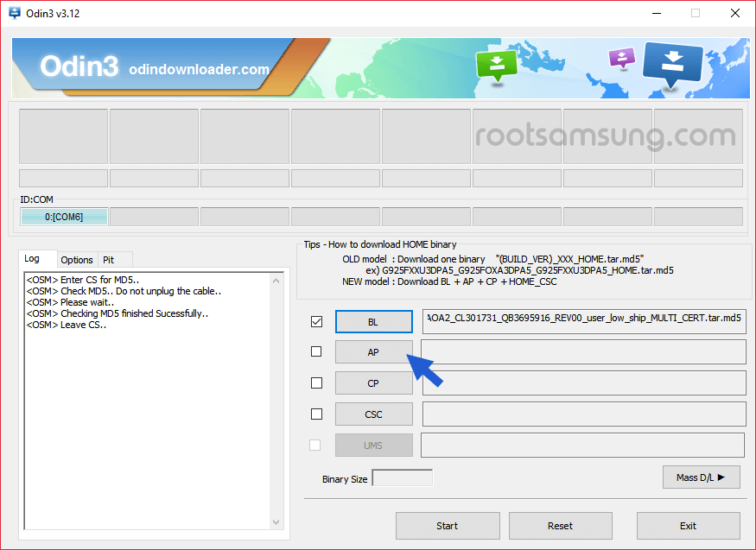This screenshot has width=756, height=550.
Task: Close the Odin3 v3.12 window
Action: coord(734,13)
